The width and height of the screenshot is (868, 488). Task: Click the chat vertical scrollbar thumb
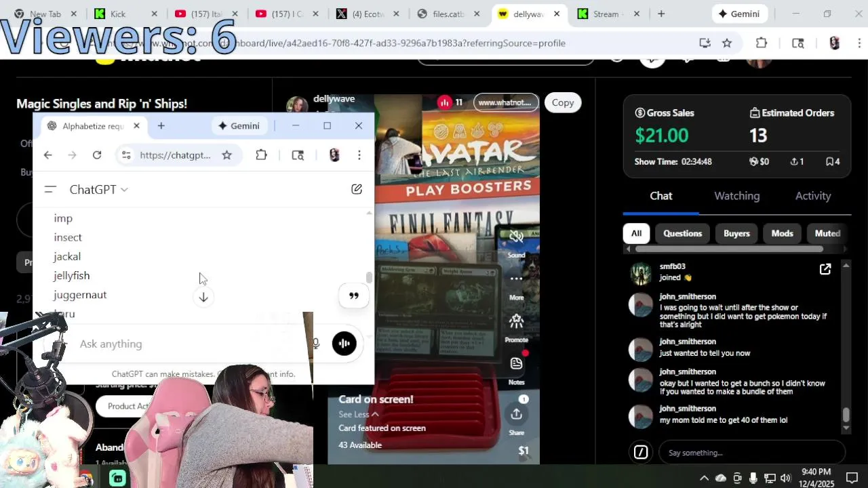click(x=846, y=415)
